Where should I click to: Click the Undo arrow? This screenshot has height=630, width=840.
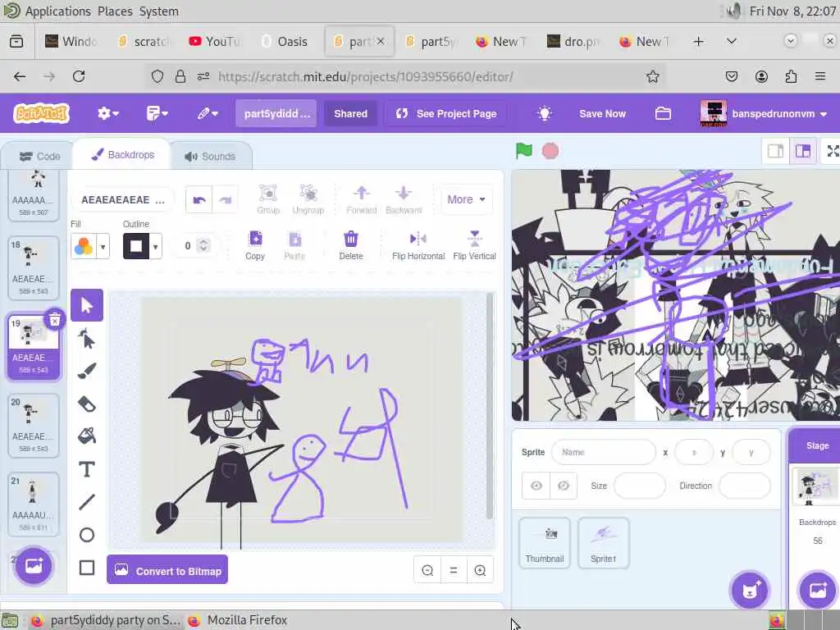tap(199, 200)
